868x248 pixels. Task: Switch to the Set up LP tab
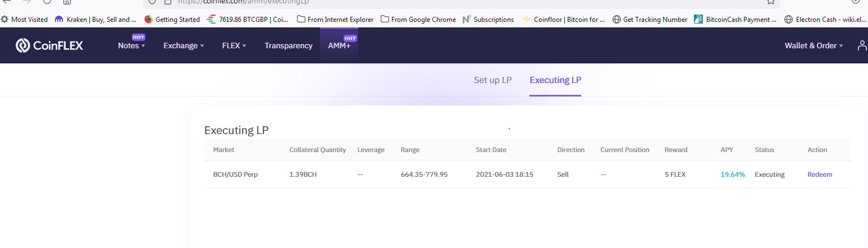click(493, 80)
